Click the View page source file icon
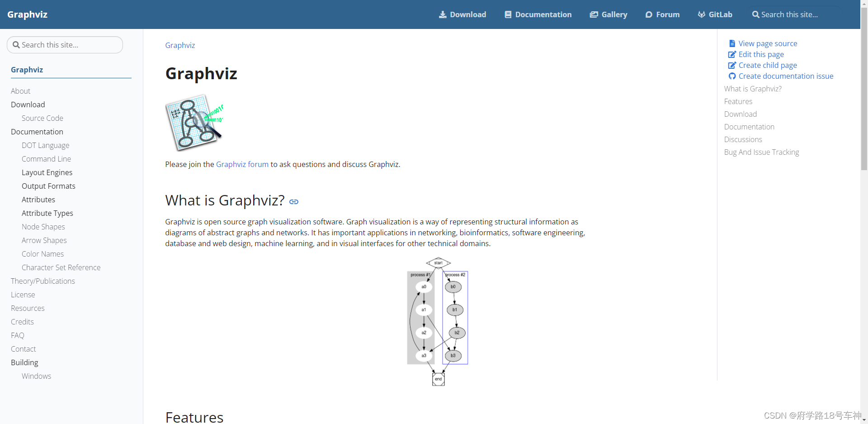Viewport: 868px width, 424px height. pos(732,43)
